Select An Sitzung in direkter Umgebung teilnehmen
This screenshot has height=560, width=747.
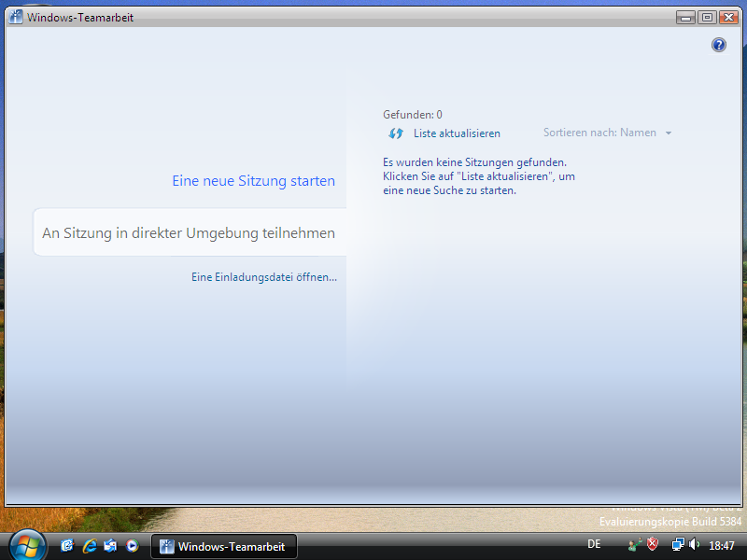point(189,233)
